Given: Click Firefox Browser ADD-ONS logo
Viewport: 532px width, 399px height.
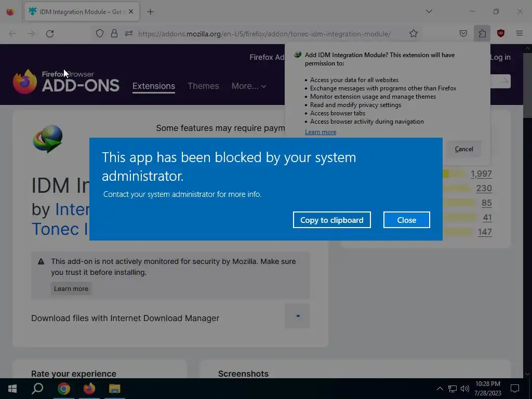Looking at the screenshot, I should click(66, 82).
